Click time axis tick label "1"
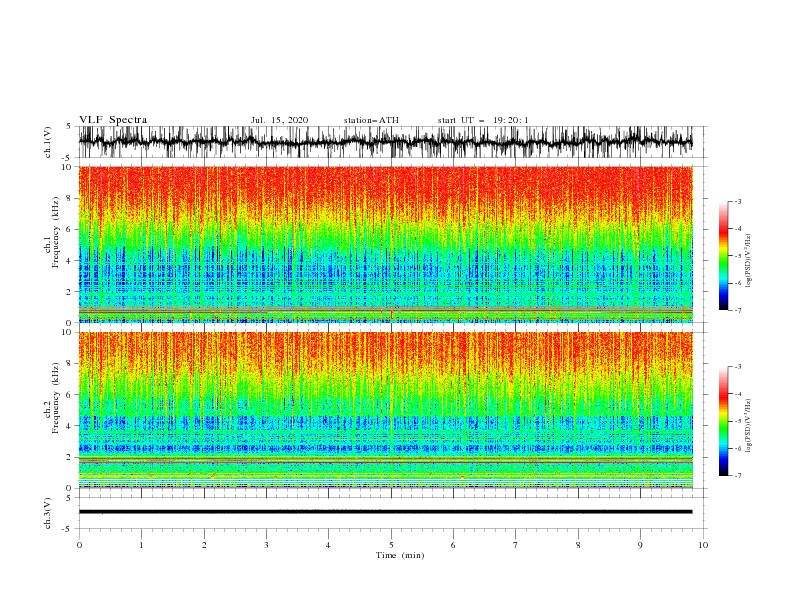This screenshot has width=792, height=612. pos(141,545)
